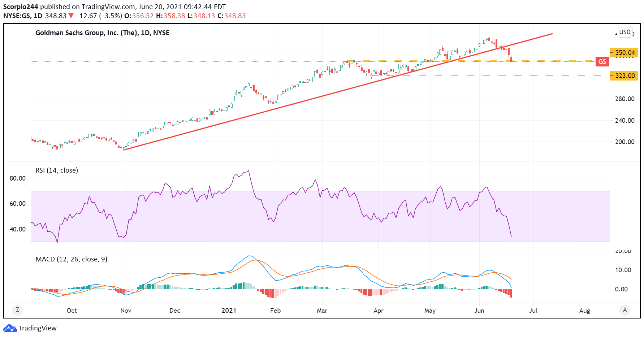
Task: Click the Dec label on time axis
Action: pos(175,311)
